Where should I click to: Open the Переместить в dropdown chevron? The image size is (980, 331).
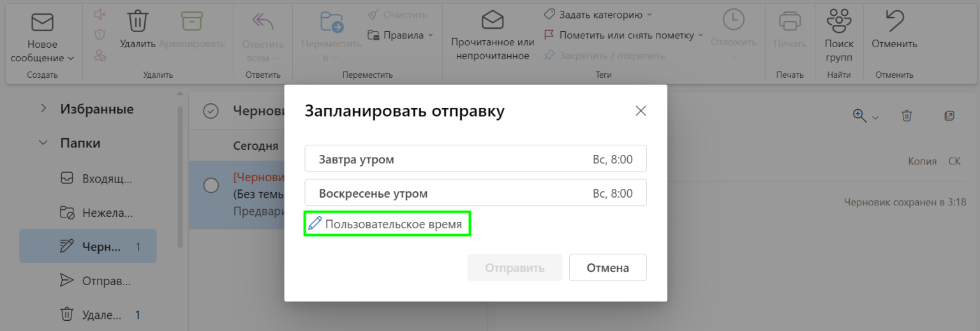336,59
